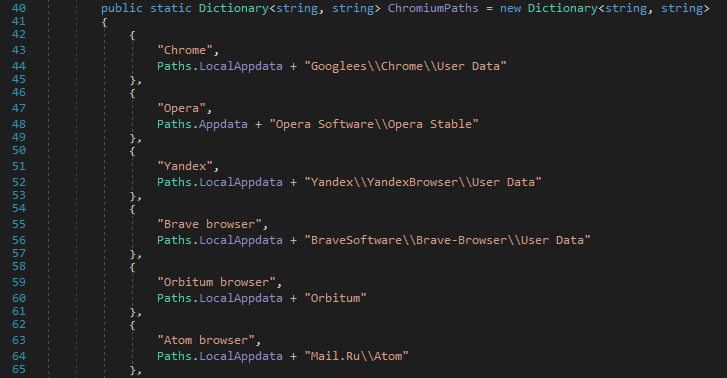Screen dimensions: 727x378
Task: Click the "Opera" string on line 47
Action: (181, 108)
